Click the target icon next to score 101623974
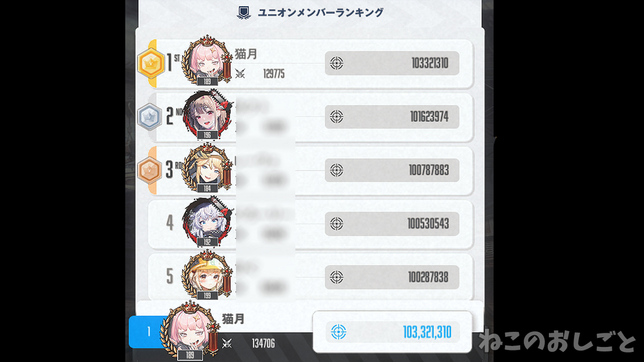Viewport: 644px width, 362px height. (x=336, y=116)
